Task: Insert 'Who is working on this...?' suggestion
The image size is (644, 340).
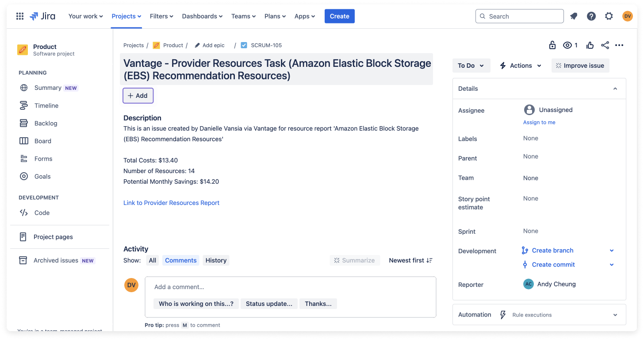Action: [x=196, y=304]
